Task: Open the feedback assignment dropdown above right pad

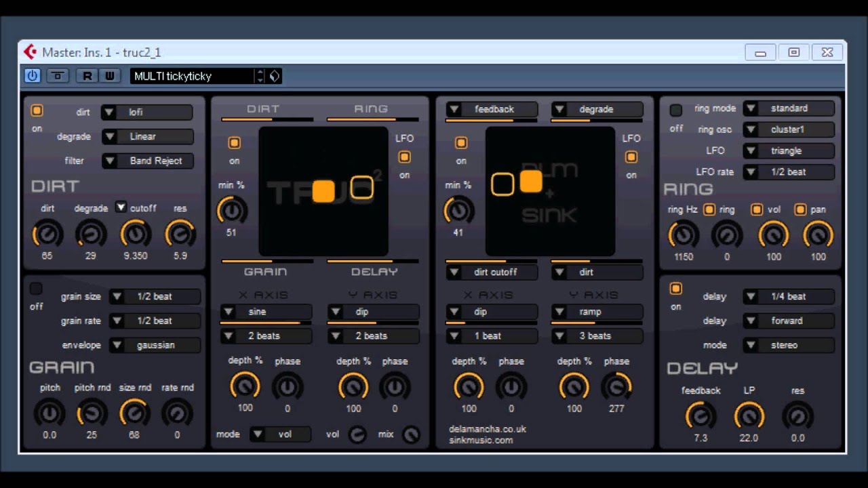Action: click(492, 109)
